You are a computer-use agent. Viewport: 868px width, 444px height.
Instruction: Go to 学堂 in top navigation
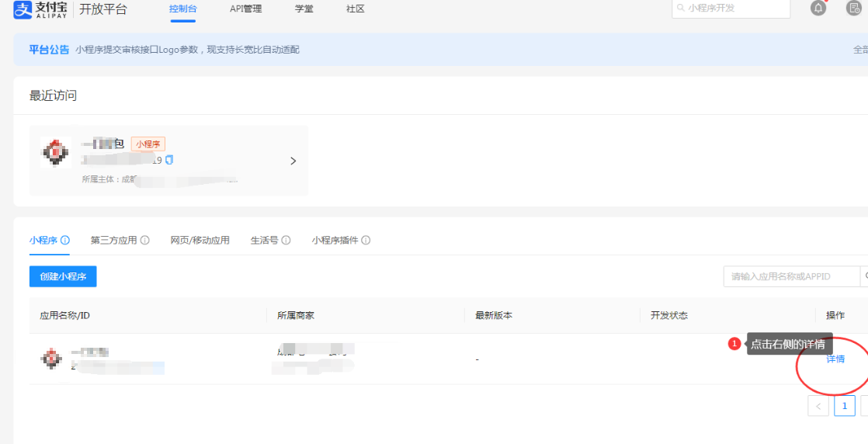(304, 9)
